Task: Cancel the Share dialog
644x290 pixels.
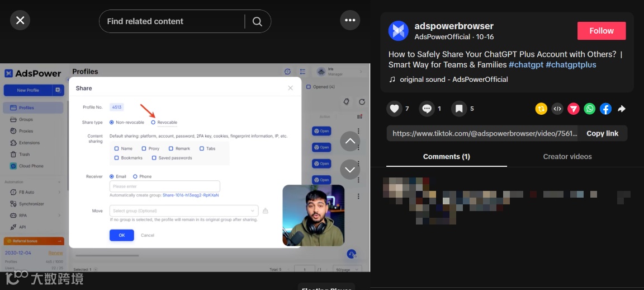Action: 148,235
